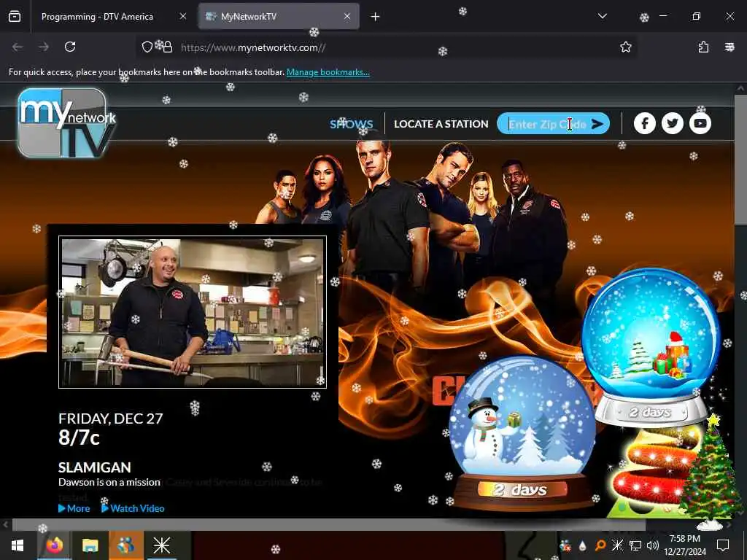Go back using the back arrow
The image size is (747, 560).
click(x=18, y=47)
